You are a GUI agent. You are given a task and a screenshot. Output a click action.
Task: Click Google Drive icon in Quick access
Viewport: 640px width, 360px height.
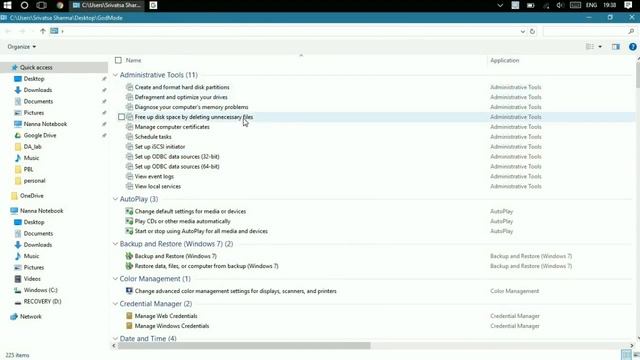(18, 135)
